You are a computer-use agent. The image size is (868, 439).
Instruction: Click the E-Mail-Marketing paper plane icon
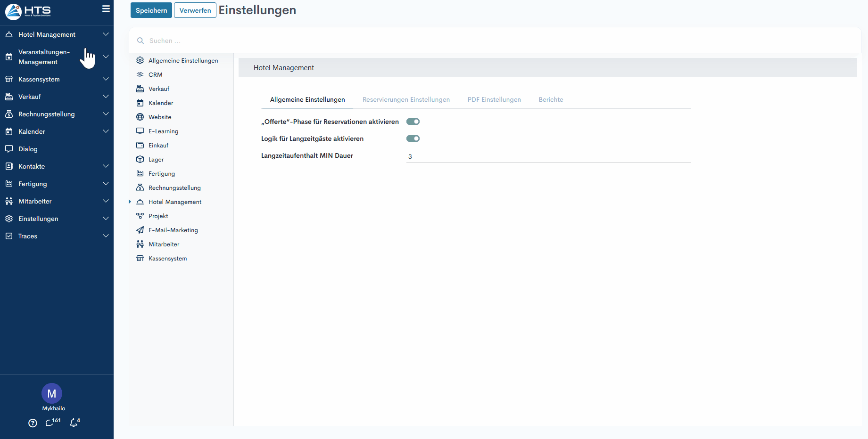tap(140, 230)
